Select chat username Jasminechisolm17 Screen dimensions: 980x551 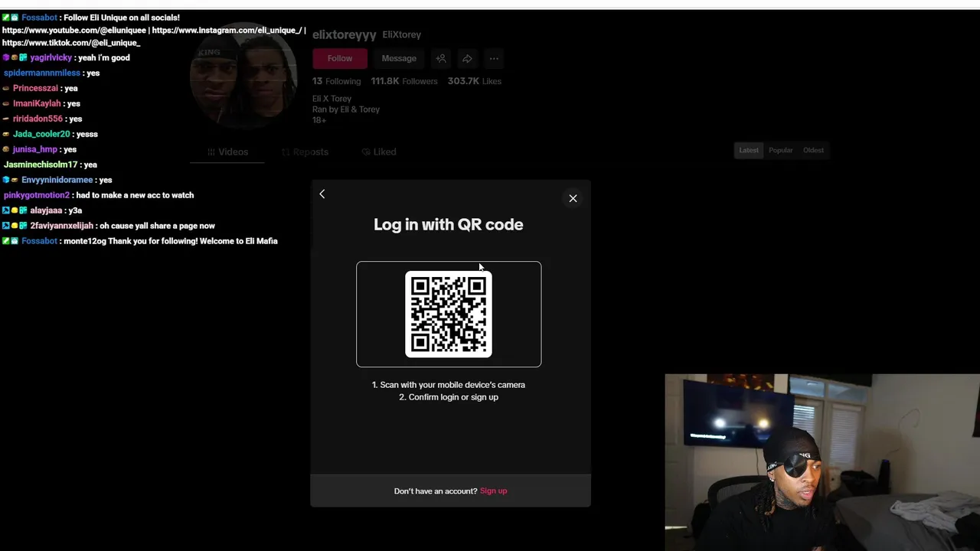41,165
